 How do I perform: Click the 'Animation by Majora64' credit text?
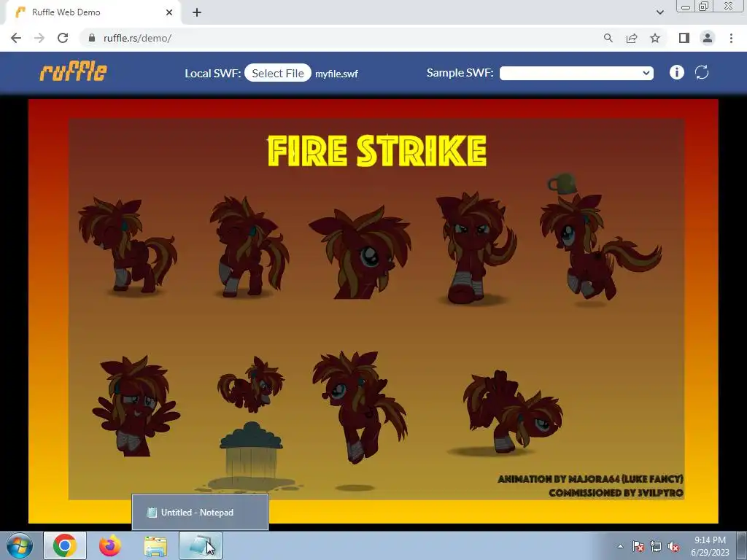590,479
